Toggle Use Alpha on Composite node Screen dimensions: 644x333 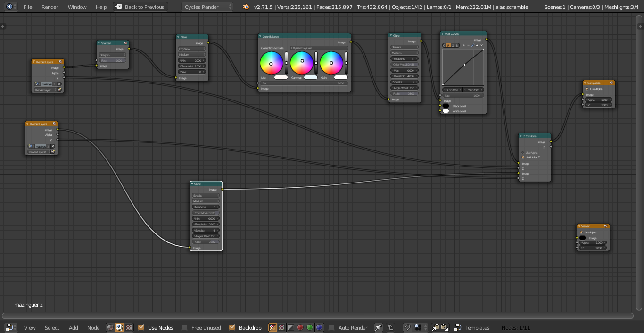point(587,89)
